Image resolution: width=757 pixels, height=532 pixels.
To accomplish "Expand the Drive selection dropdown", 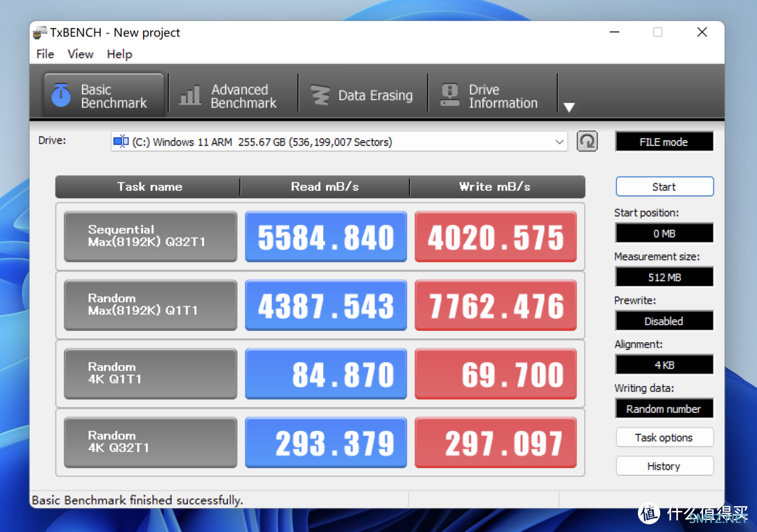I will (559, 142).
